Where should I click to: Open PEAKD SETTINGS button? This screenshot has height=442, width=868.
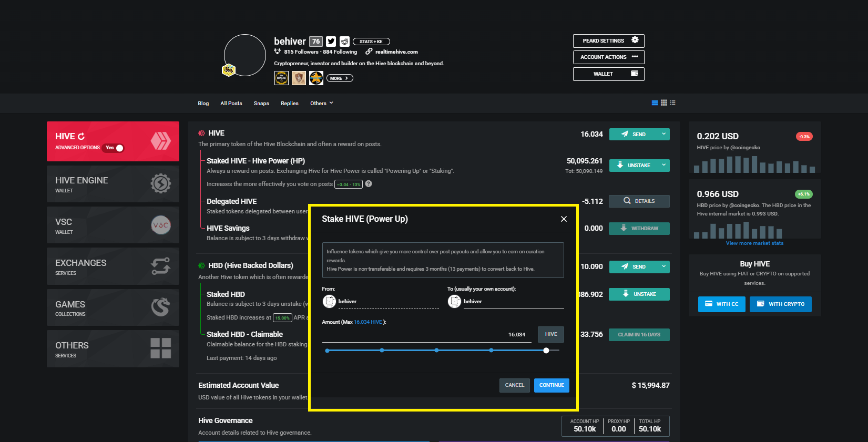pos(609,41)
